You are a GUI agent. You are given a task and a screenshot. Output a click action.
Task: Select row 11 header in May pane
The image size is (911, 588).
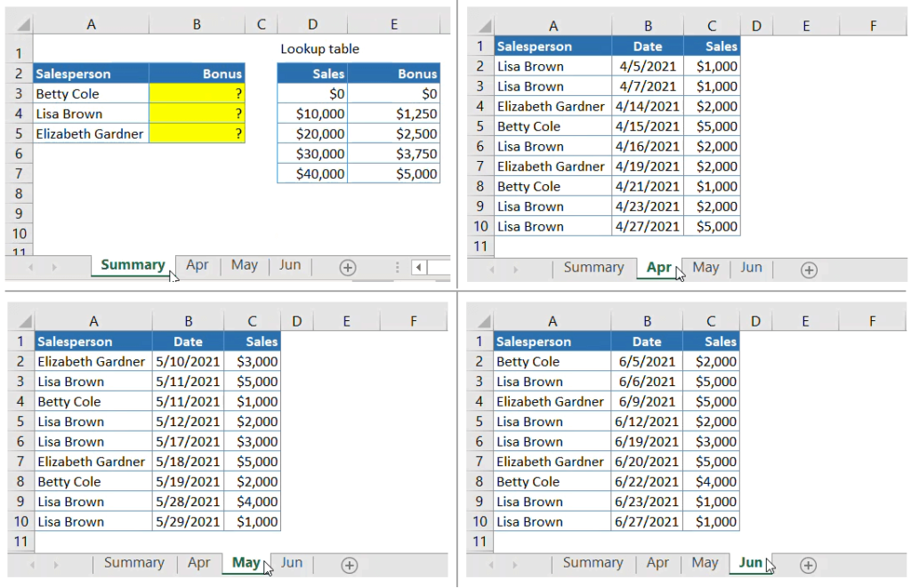21,542
